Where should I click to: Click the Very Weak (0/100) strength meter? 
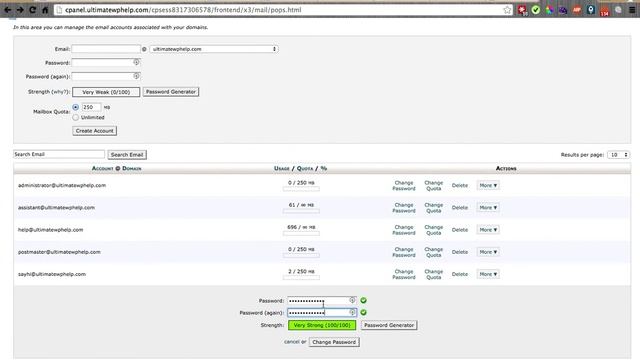(x=106, y=92)
